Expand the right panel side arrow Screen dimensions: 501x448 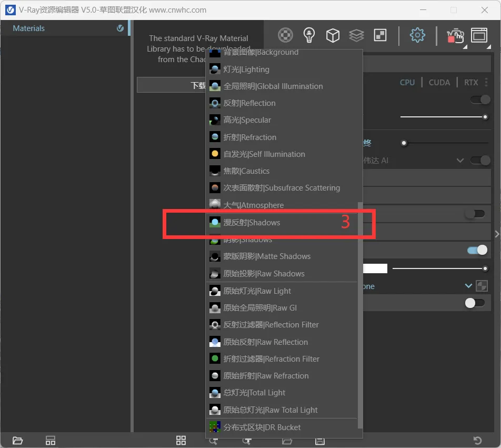click(x=497, y=234)
